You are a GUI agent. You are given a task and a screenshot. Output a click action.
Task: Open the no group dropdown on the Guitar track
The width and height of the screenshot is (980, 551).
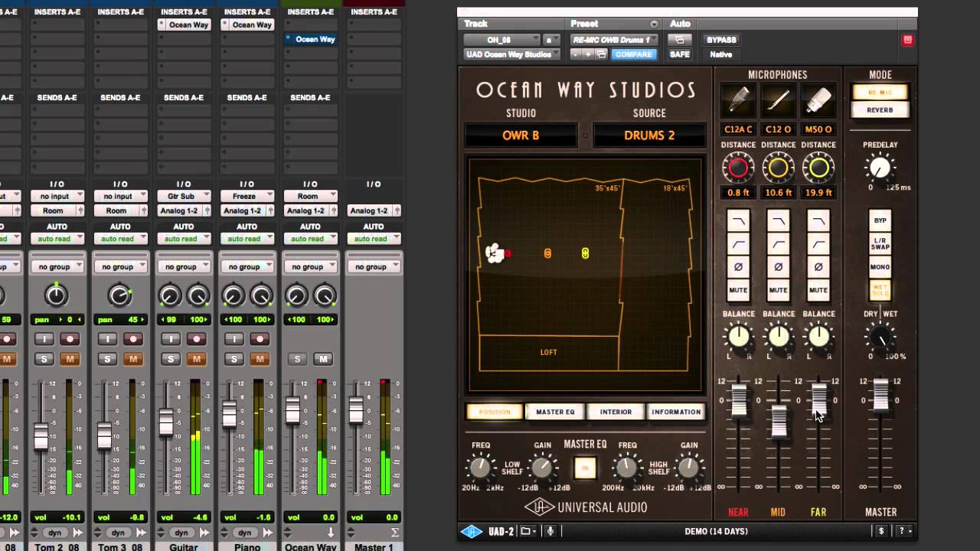coord(184,266)
